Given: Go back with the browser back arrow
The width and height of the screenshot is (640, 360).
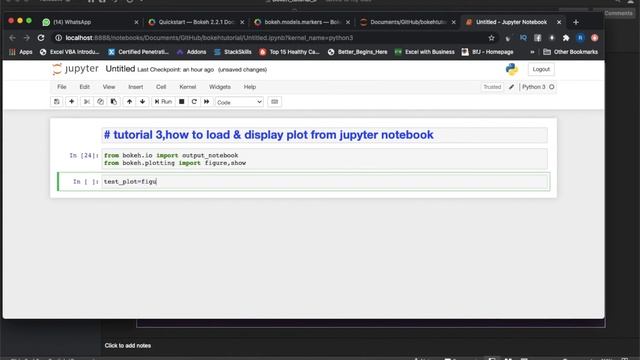Looking at the screenshot, I should point(12,38).
